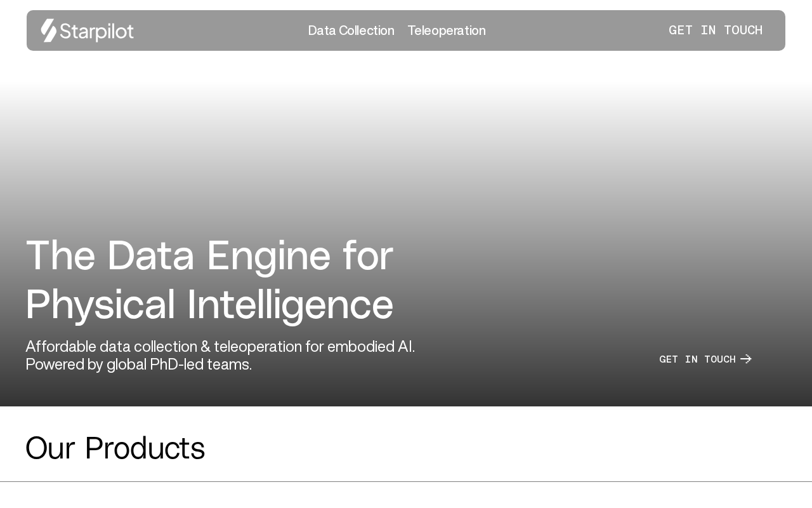
Task: Click the arrow icon beside hero GET IN TOUCH
Action: click(746, 359)
